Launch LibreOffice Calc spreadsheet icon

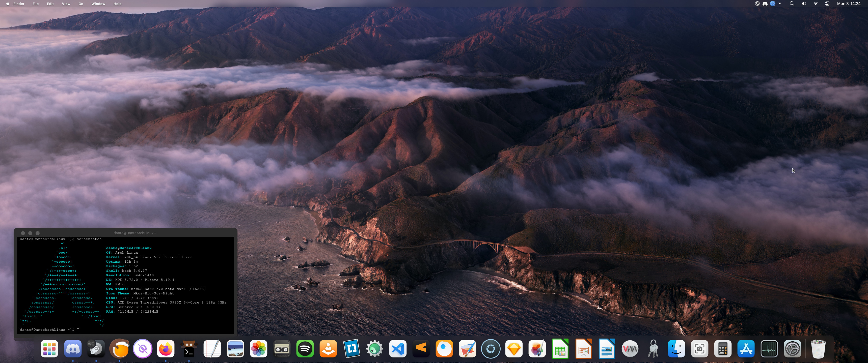tap(560, 349)
